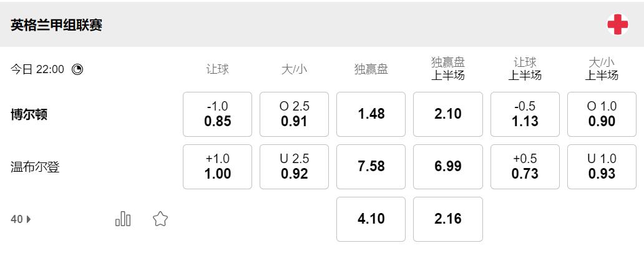
Task: Pick first-half handicap +0.5 at 0.73
Action: pyautogui.click(x=525, y=167)
